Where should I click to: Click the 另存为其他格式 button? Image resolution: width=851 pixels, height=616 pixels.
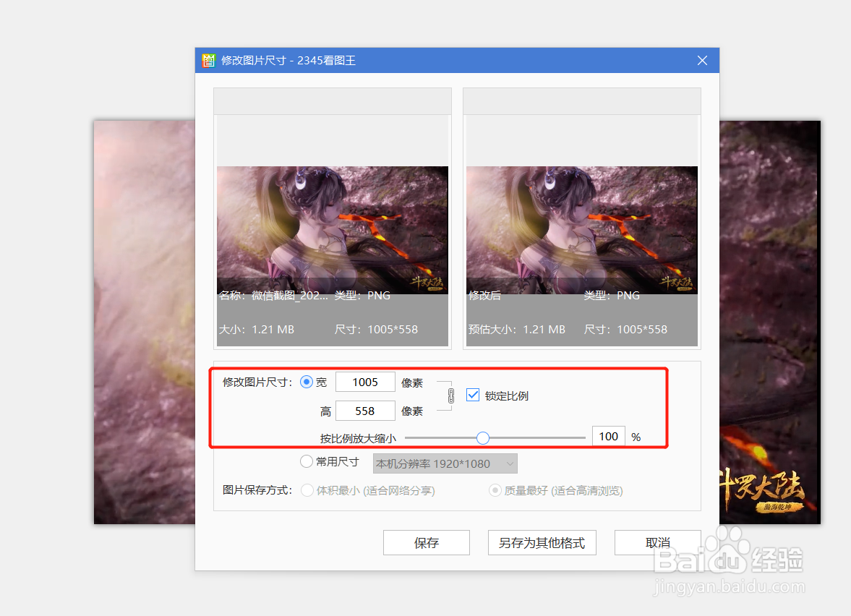542,542
